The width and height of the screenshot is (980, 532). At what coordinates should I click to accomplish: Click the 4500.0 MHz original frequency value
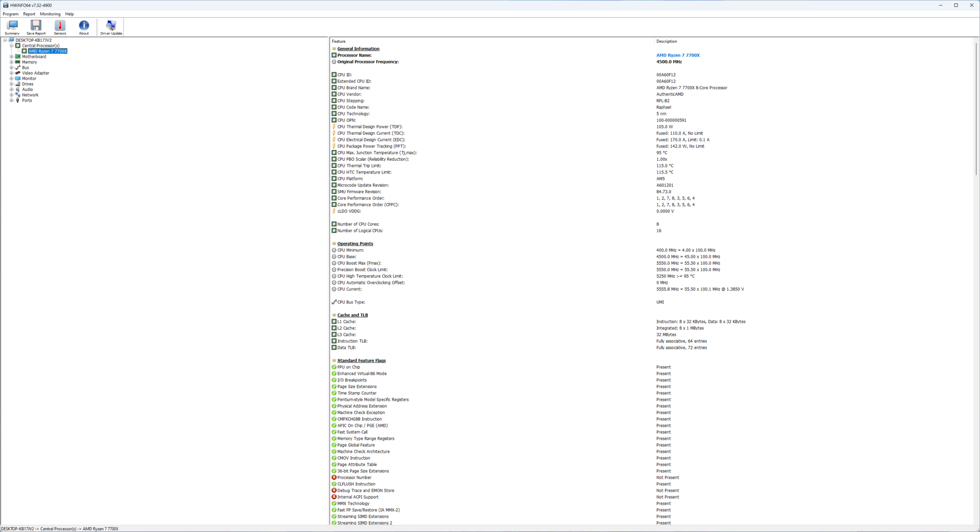point(669,62)
